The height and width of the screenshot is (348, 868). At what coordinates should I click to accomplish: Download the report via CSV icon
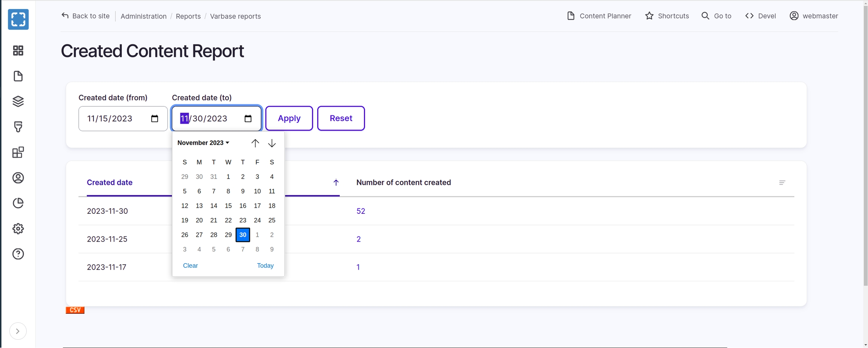75,310
